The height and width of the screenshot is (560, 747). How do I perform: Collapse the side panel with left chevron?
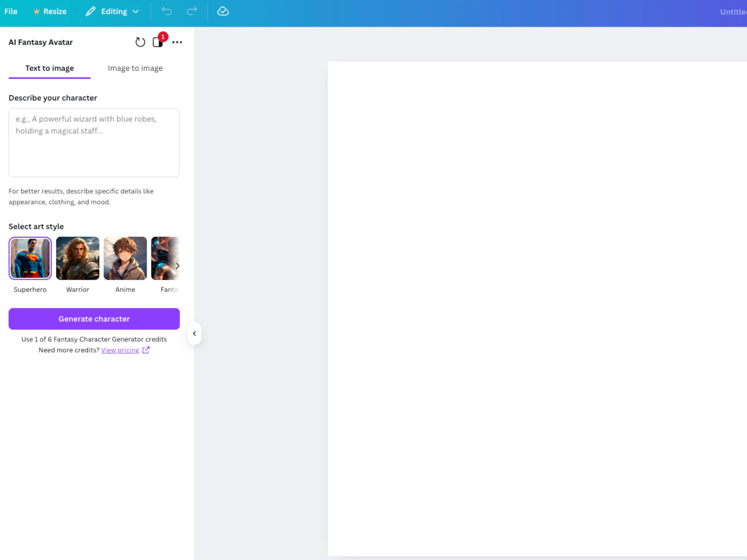click(195, 334)
